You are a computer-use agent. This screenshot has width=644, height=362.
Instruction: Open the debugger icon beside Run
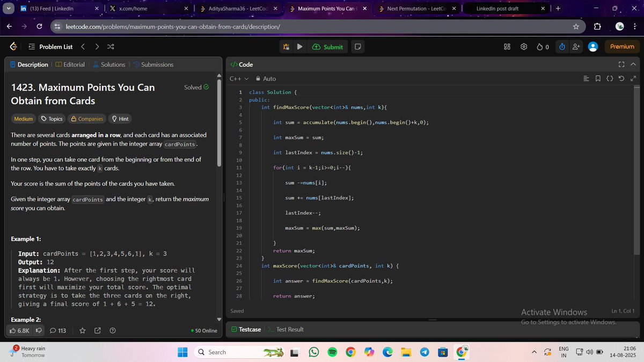tap(287, 47)
